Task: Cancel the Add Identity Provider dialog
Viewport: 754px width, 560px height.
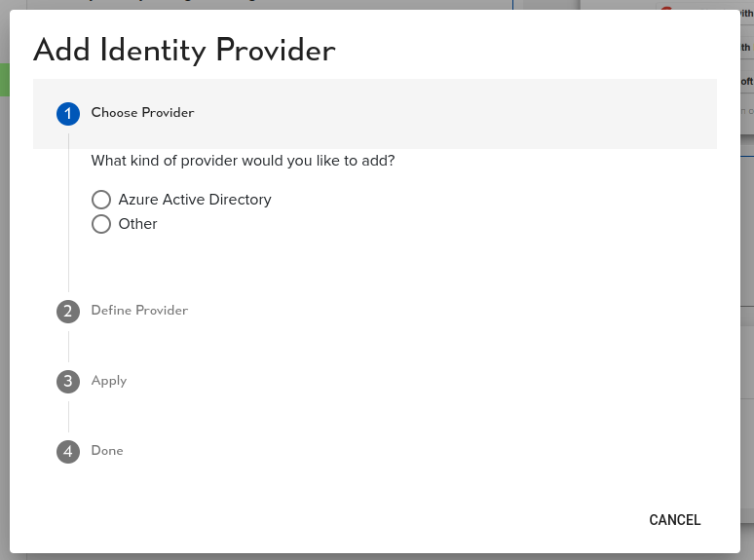Action: (x=675, y=520)
